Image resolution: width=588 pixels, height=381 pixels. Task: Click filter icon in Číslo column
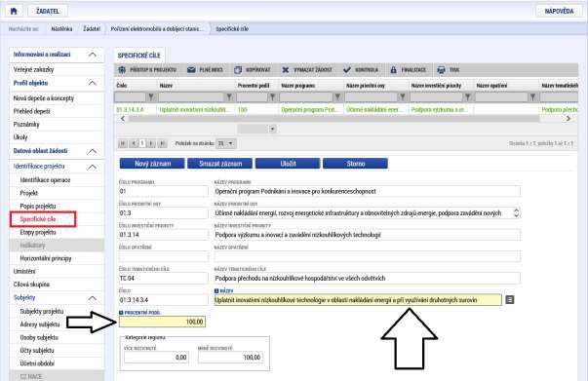coord(151,97)
